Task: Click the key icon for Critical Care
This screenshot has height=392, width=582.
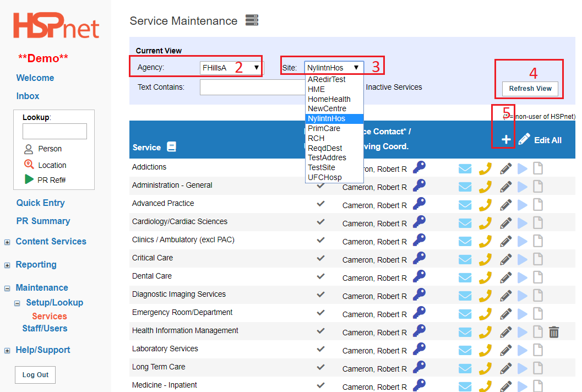Action: coord(420,258)
